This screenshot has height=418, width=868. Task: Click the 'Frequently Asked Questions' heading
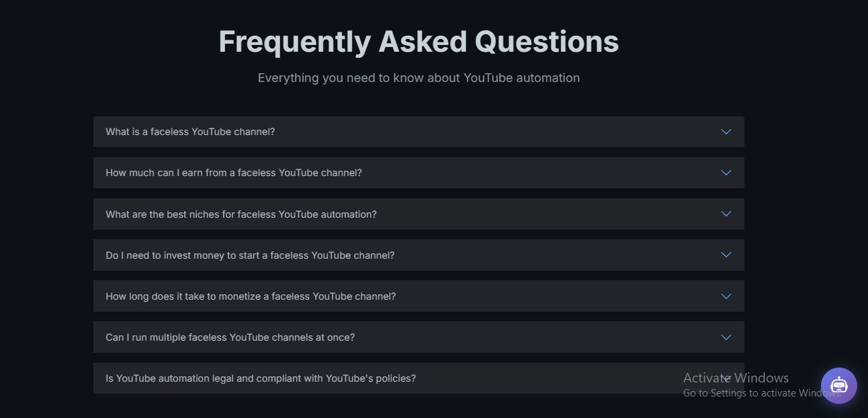click(419, 42)
